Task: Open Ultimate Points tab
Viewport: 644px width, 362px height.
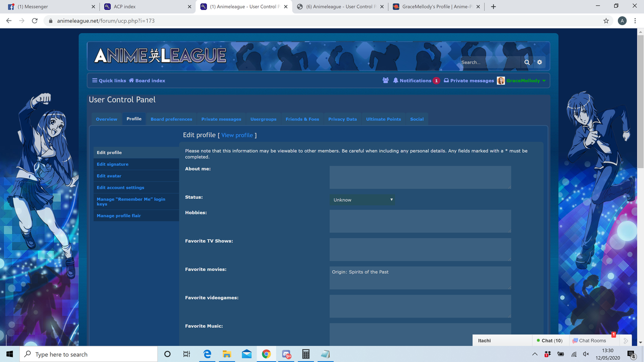Action: (x=383, y=119)
